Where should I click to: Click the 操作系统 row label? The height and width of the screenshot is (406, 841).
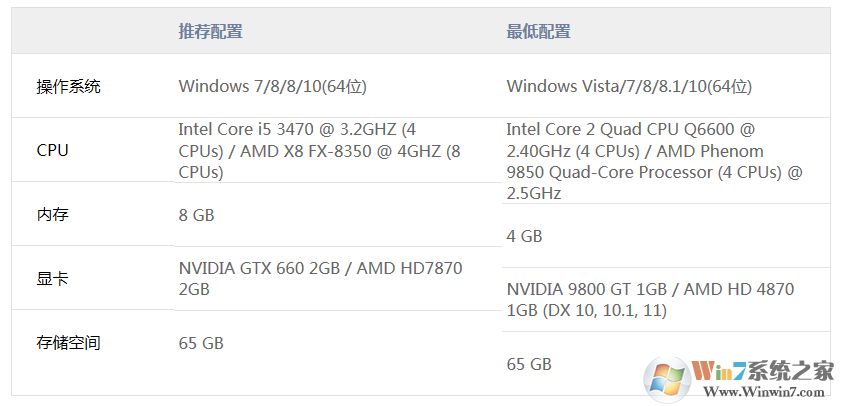(x=68, y=86)
